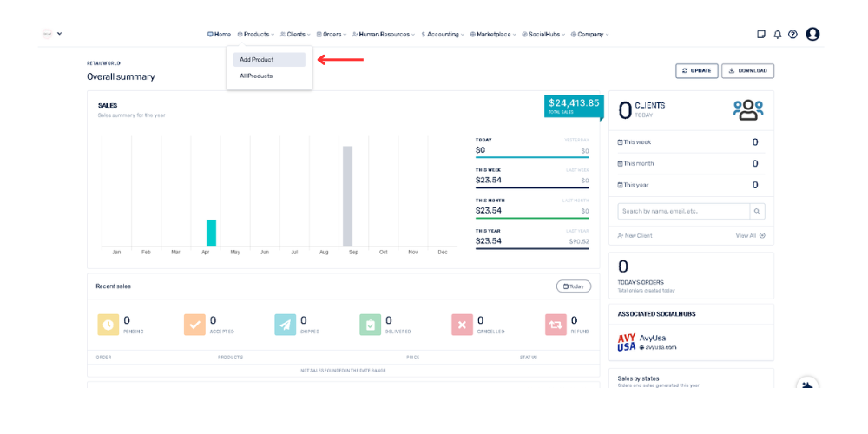
Task: Expand the Clients menu dropdown
Action: tap(295, 35)
